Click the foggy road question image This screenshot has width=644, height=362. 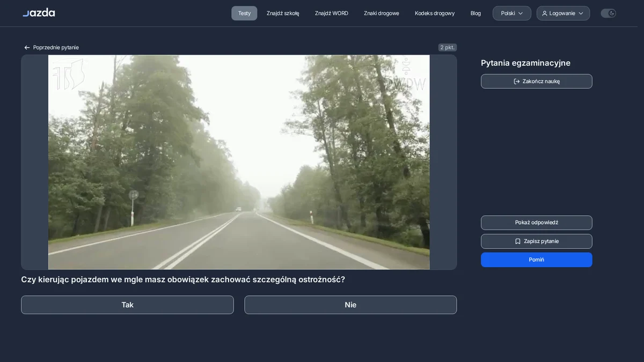pos(239,162)
